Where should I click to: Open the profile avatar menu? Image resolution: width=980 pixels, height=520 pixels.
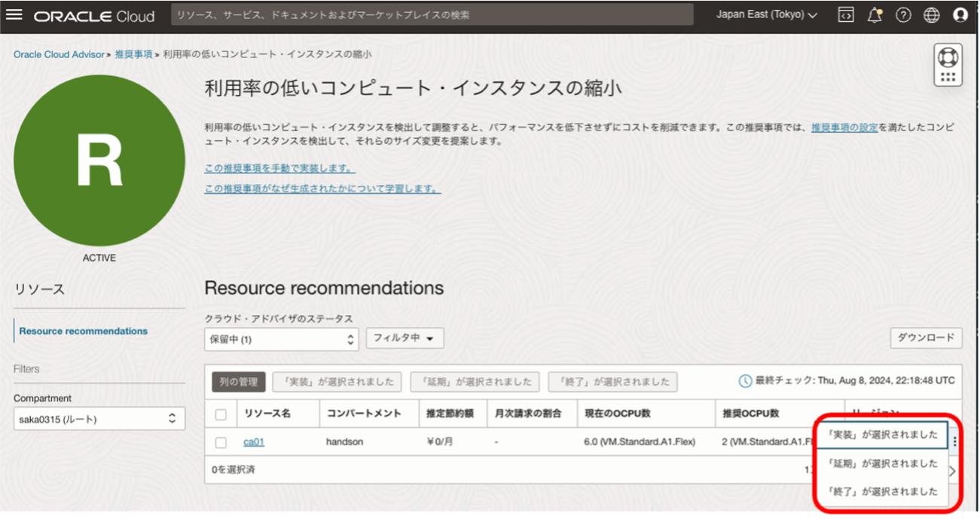[960, 14]
